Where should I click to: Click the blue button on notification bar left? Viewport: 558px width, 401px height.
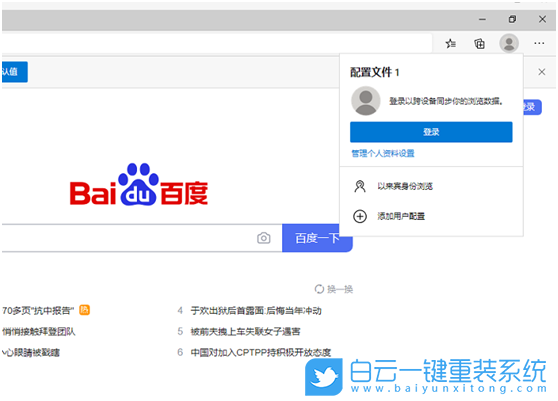point(15,72)
